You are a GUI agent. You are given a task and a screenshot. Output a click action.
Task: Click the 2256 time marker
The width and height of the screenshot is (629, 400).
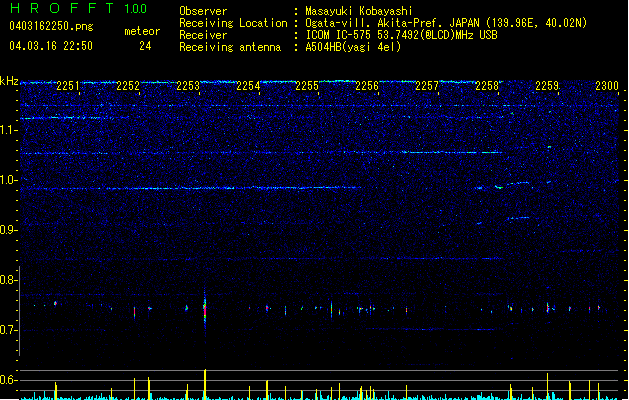367,86
